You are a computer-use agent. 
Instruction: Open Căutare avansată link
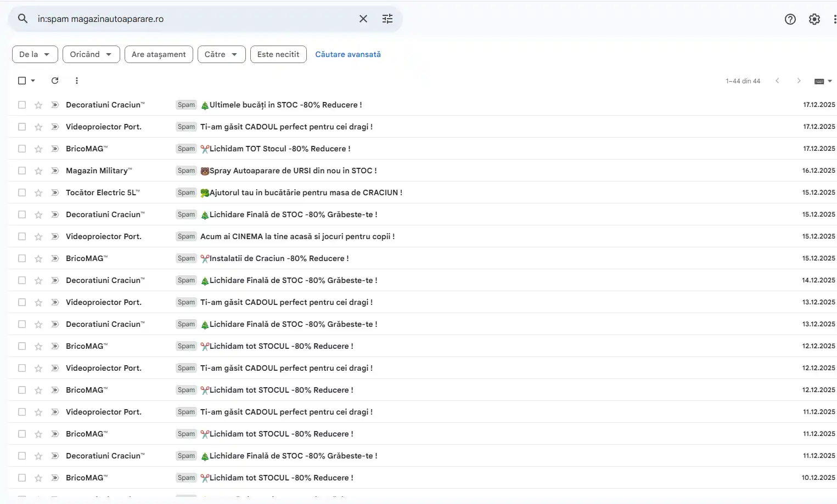pyautogui.click(x=347, y=54)
